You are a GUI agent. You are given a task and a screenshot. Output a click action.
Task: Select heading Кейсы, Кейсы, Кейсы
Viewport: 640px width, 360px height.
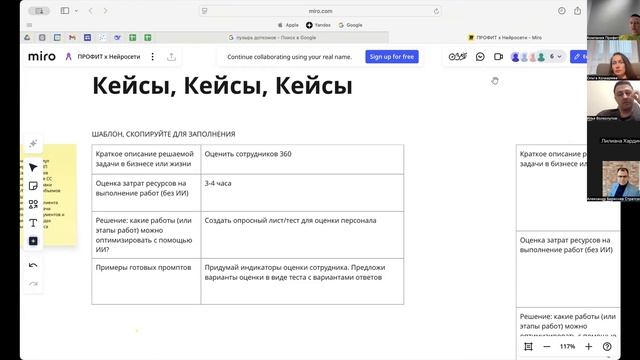click(x=222, y=86)
